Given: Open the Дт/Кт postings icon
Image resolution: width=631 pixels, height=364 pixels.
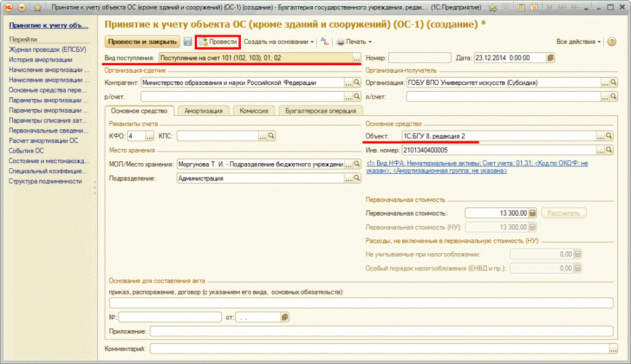Looking at the screenshot, I should (x=324, y=41).
